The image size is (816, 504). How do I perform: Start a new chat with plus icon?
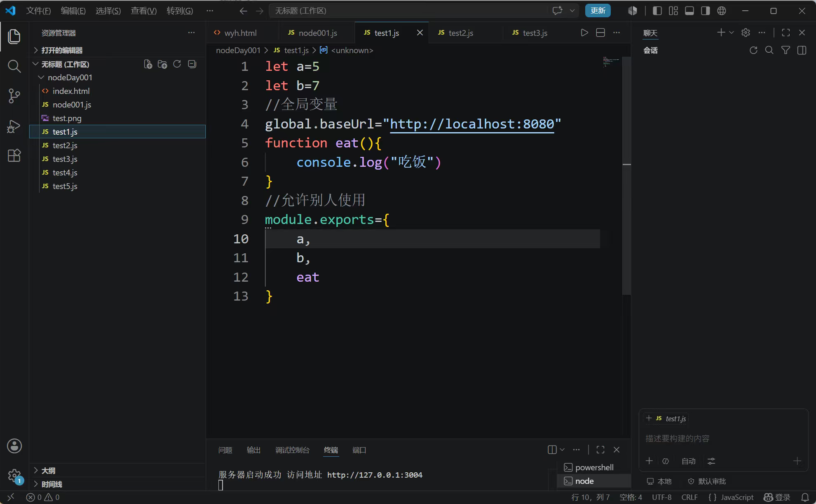pos(721,33)
